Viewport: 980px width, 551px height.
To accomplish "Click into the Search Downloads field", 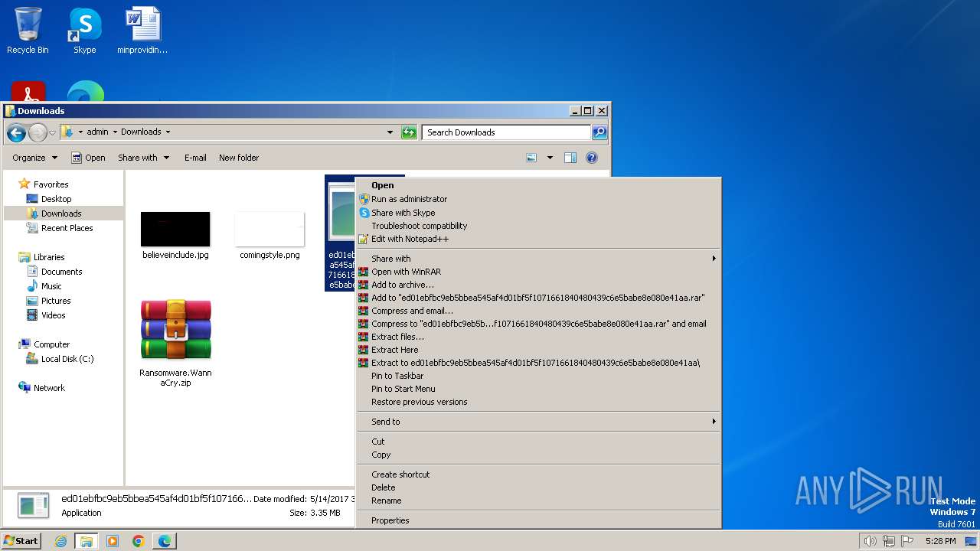I will point(507,132).
